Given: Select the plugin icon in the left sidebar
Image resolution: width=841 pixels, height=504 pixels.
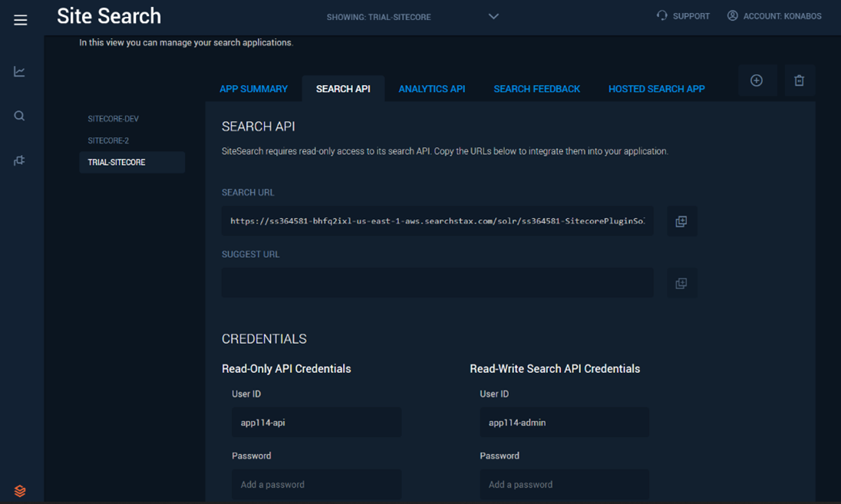Looking at the screenshot, I should pyautogui.click(x=20, y=160).
